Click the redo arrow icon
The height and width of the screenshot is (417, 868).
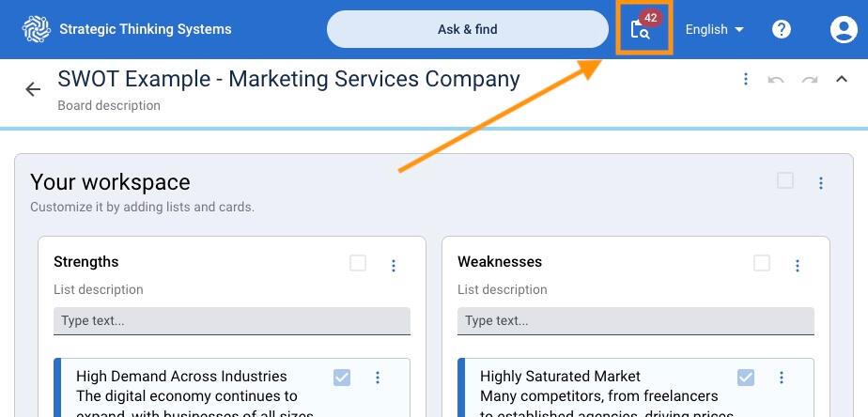click(x=809, y=80)
